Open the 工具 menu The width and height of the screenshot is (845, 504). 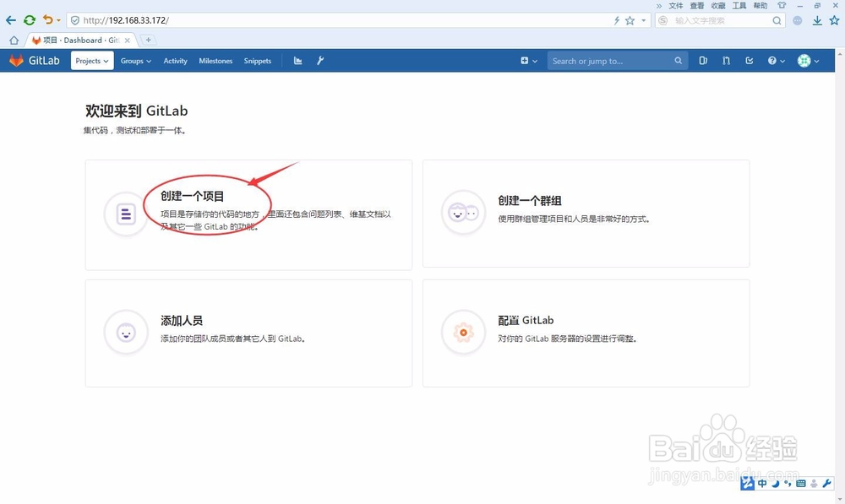[x=739, y=5]
